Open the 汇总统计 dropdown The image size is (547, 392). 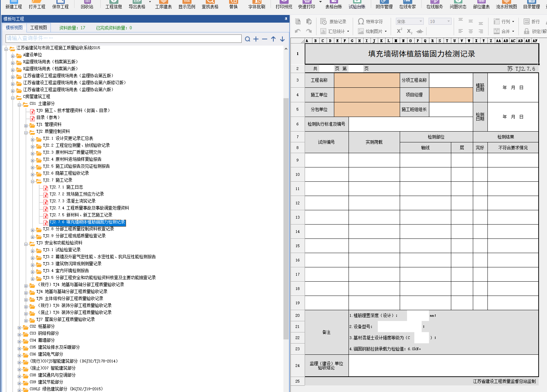pos(348,31)
